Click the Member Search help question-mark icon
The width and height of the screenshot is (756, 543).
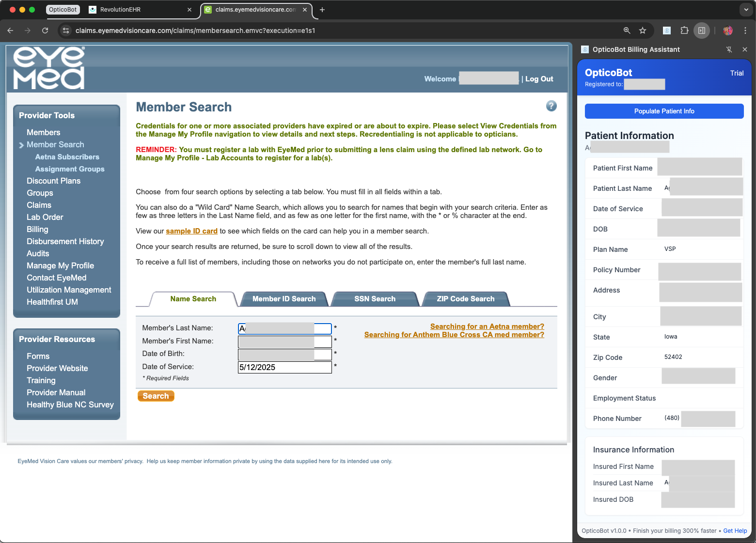[551, 106]
